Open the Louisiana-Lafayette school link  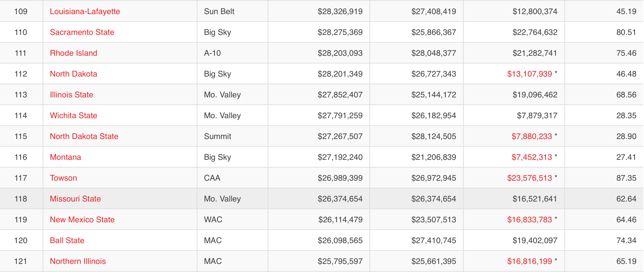point(85,11)
